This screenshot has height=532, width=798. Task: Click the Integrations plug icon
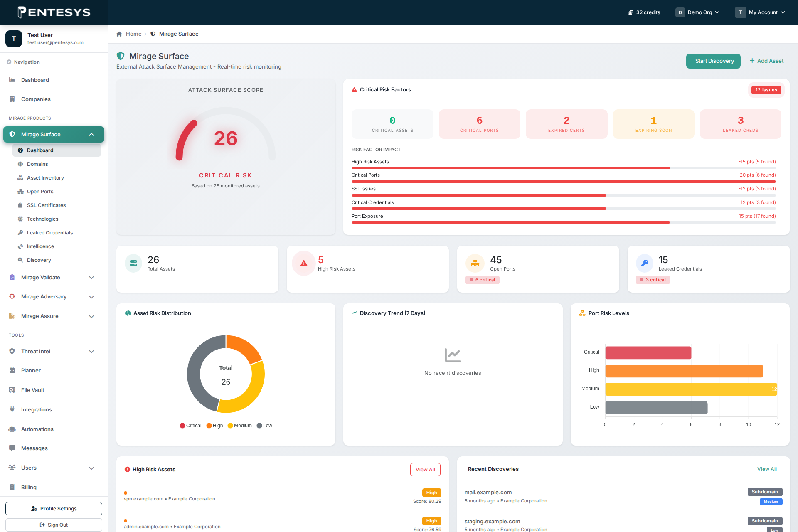pyautogui.click(x=12, y=409)
